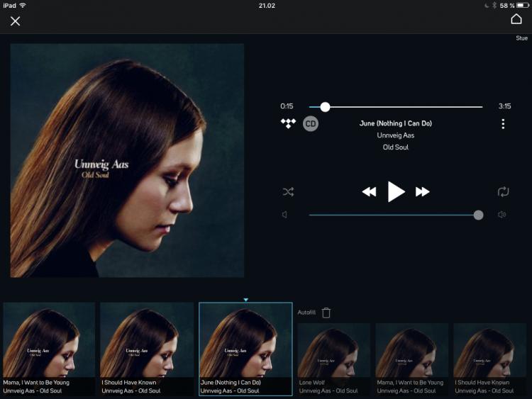This screenshot has height=399, width=532.
Task: Click the volume slider knob
Action: (x=478, y=215)
